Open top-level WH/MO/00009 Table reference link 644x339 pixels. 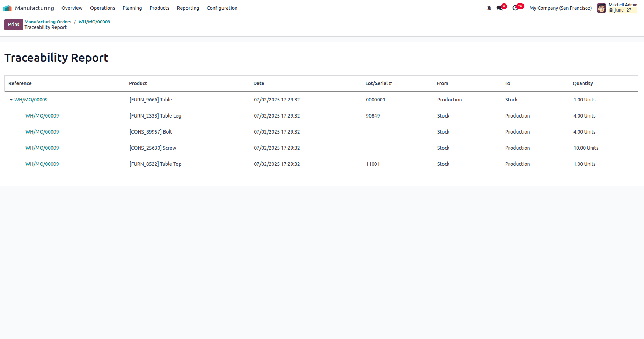pos(31,100)
